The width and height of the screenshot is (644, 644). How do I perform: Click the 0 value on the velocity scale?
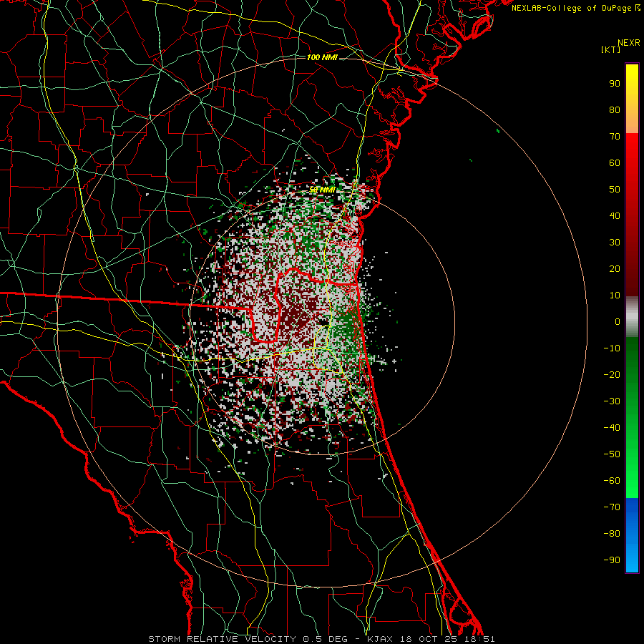coord(618,321)
